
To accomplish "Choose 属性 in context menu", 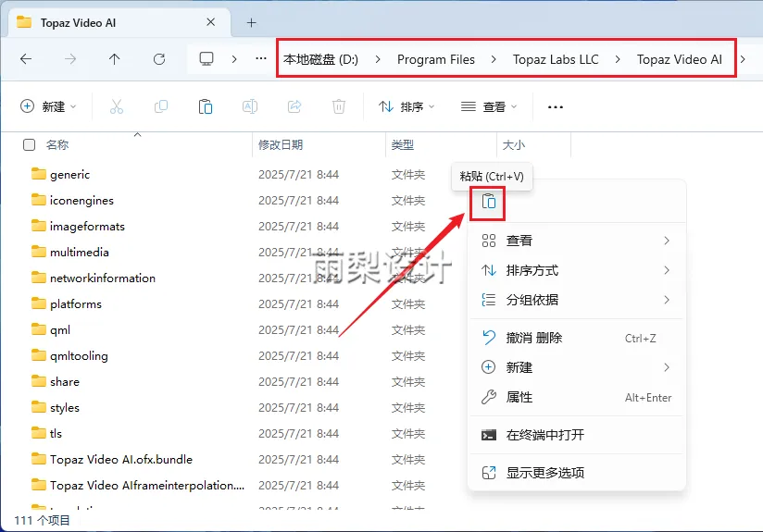I will click(x=577, y=397).
